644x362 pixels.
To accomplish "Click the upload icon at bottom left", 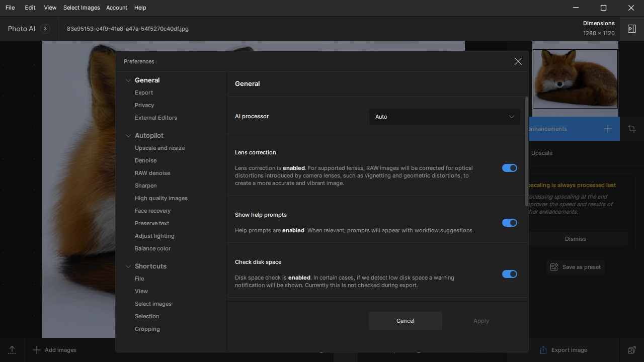I will click(x=12, y=350).
